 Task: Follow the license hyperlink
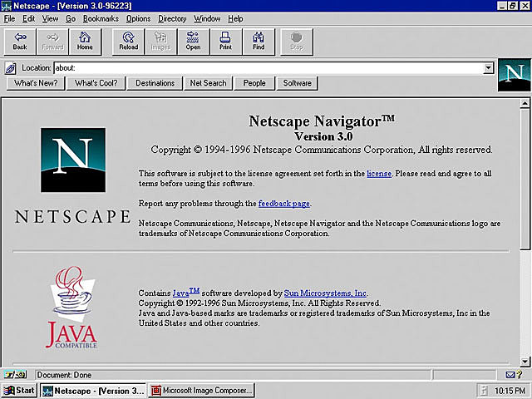click(x=379, y=174)
